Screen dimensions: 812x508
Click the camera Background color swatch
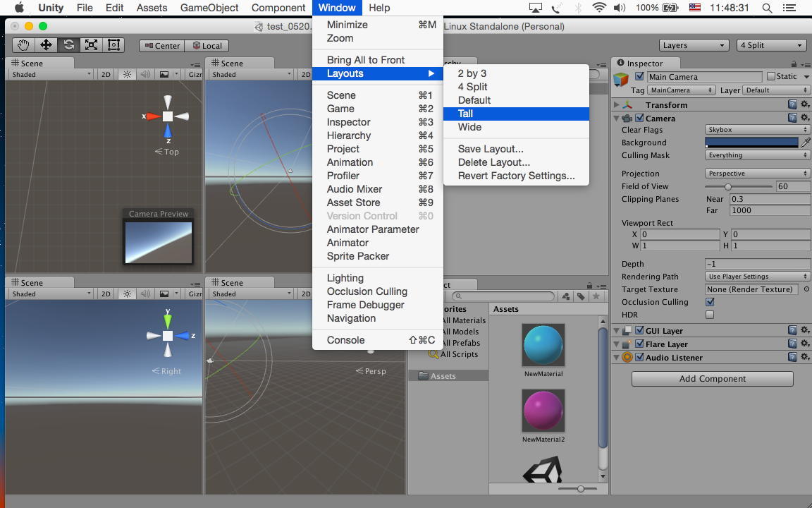point(751,143)
